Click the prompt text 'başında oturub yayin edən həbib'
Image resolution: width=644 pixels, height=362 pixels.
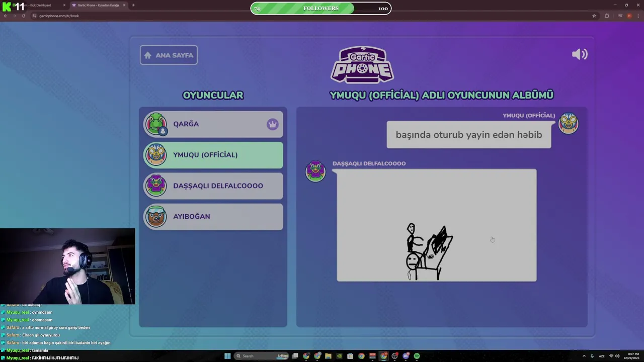point(469,135)
